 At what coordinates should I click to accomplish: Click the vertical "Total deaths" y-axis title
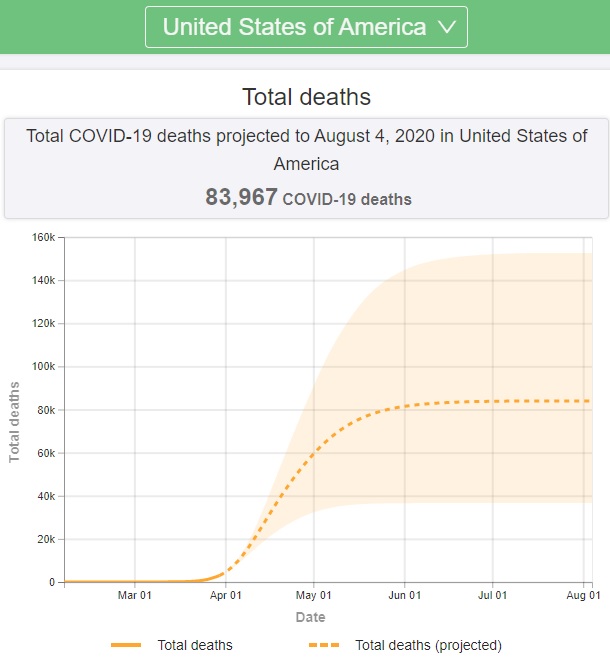pyautogui.click(x=15, y=420)
